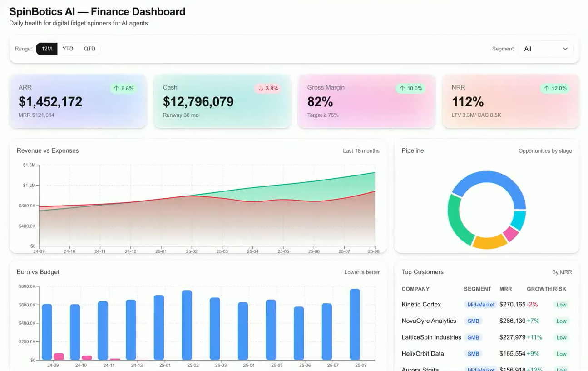Click the Gross Margin value 82%
This screenshot has height=371, width=588.
(320, 102)
